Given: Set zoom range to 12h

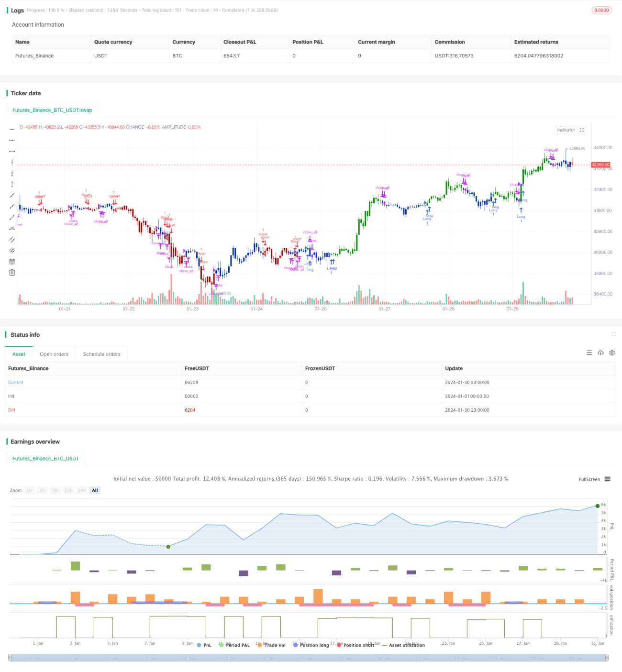Looking at the screenshot, I should click(68, 490).
